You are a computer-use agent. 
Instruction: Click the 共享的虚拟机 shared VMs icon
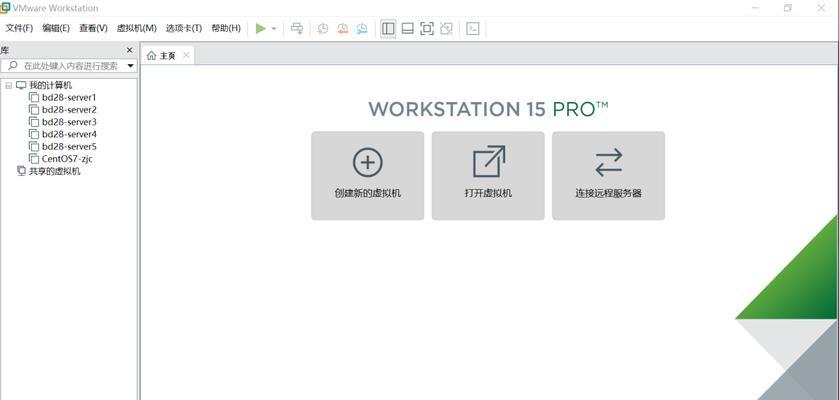pos(21,171)
